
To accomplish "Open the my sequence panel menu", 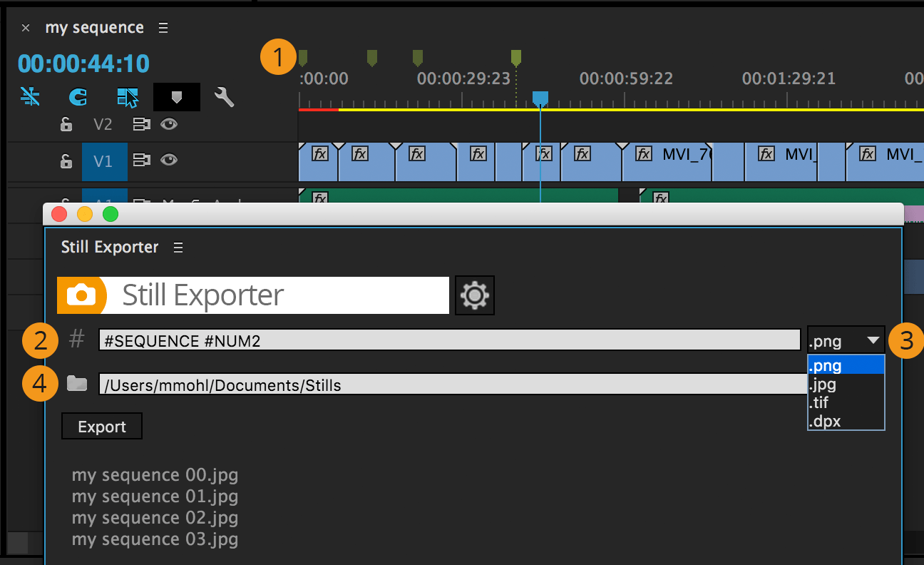I will pyautogui.click(x=163, y=27).
